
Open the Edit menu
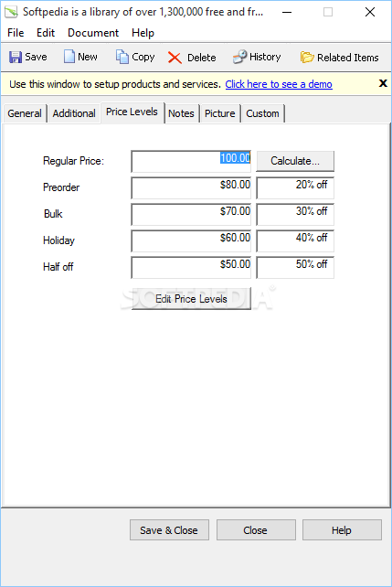46,33
